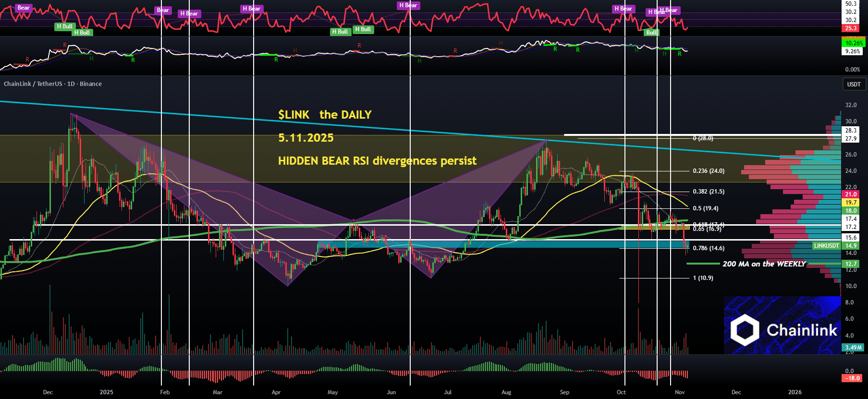Click the 17.4 price axis label
This screenshot has height=399, width=868.
pos(851,219)
